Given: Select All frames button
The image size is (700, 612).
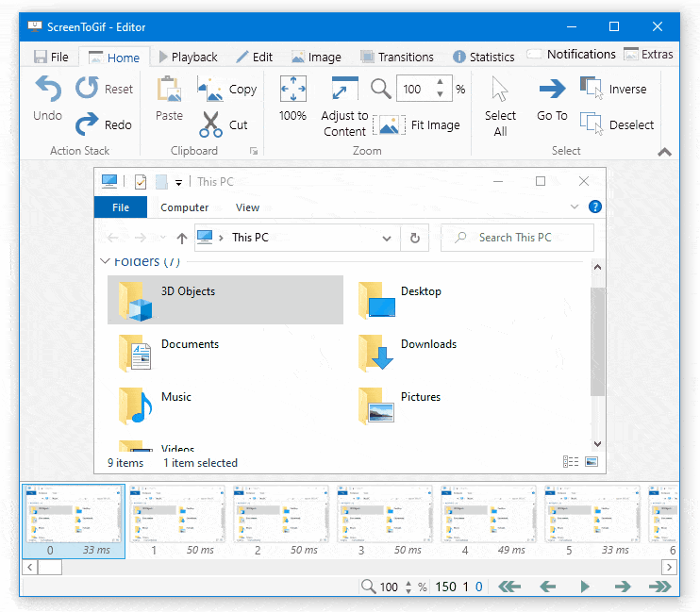Looking at the screenshot, I should pyautogui.click(x=500, y=107).
